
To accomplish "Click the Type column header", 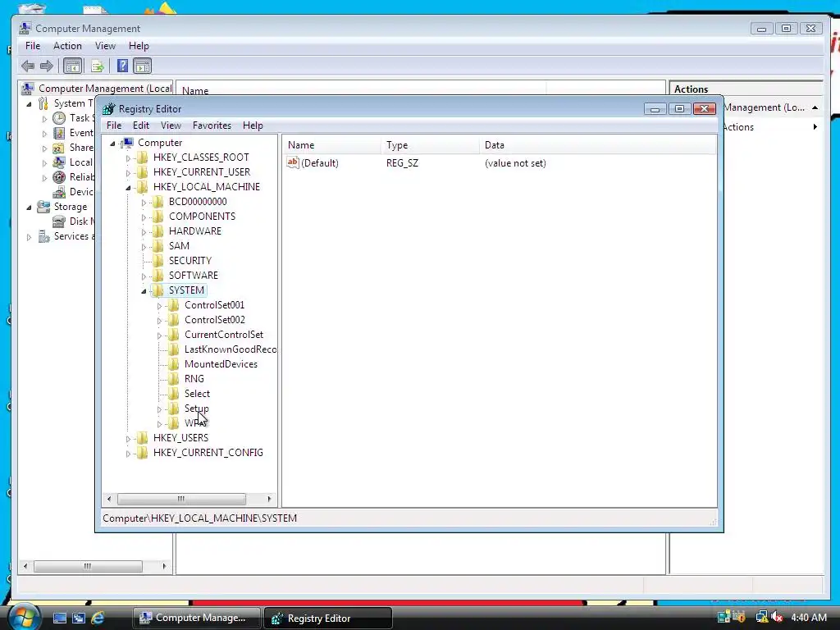I will (430, 144).
